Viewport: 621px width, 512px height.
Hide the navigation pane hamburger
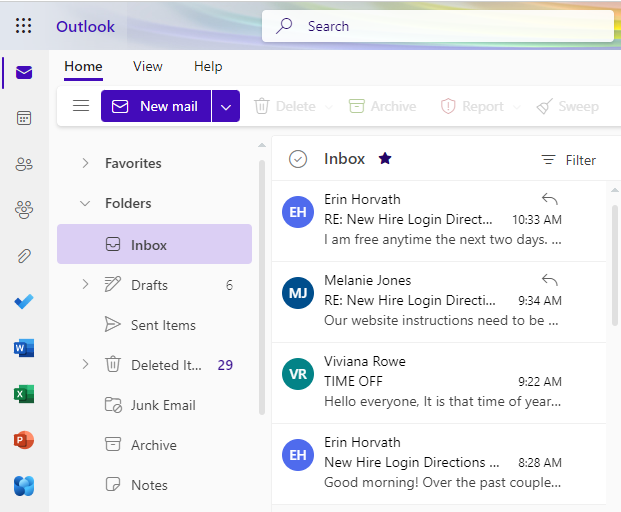[x=81, y=106]
